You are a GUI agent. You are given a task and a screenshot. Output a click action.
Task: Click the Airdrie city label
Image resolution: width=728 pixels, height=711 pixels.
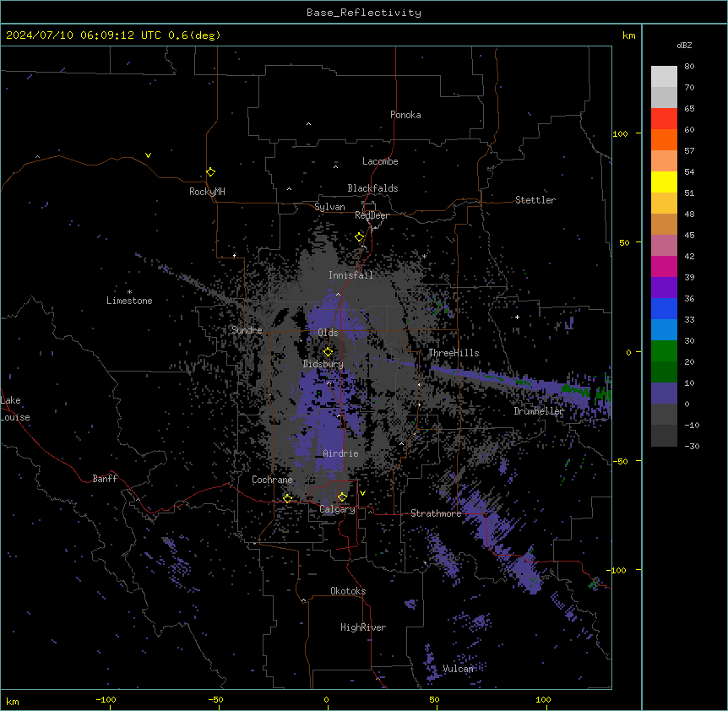click(340, 453)
